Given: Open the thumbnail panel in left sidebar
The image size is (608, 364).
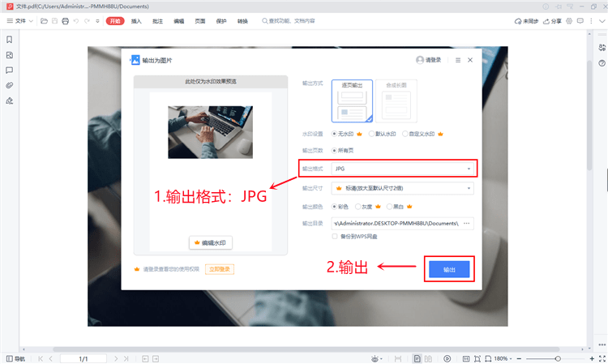Looking at the screenshot, I should 9,55.
